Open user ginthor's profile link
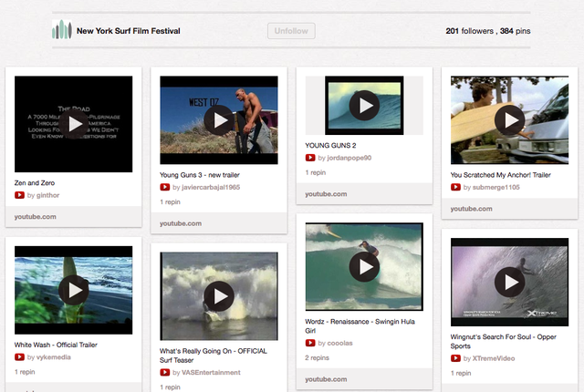The height and width of the screenshot is (392, 584). 47,195
